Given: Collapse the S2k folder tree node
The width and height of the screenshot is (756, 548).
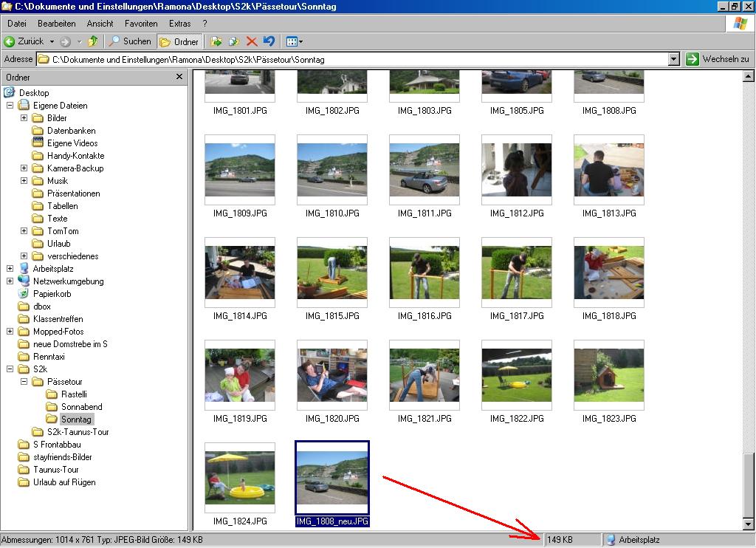Looking at the screenshot, I should [10, 369].
